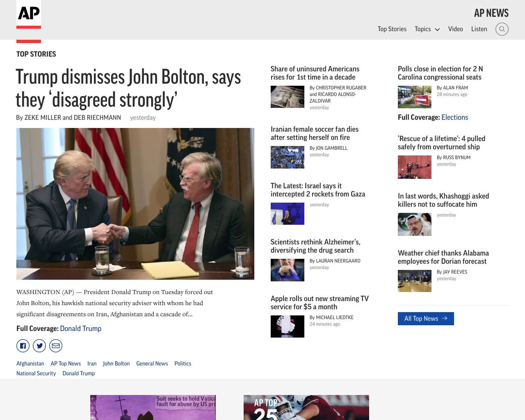Click the AP logo in header

[29, 14]
